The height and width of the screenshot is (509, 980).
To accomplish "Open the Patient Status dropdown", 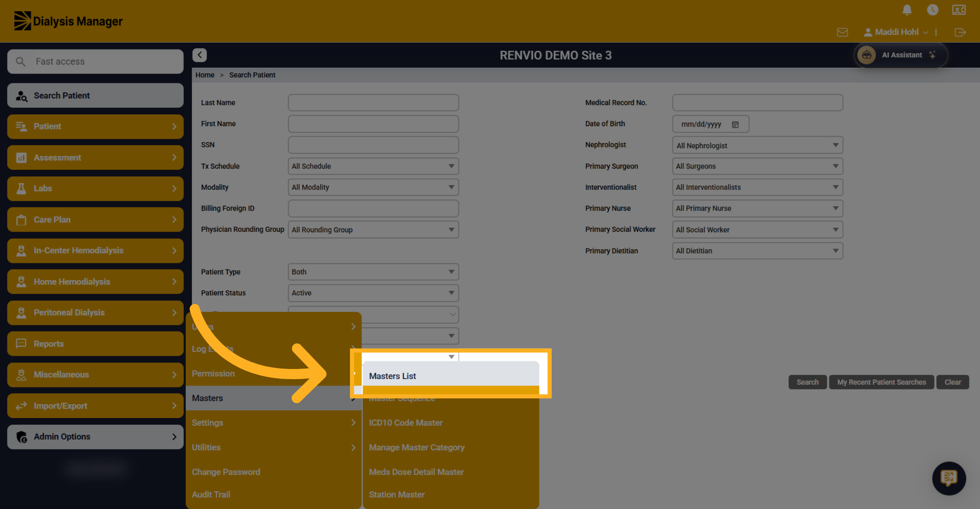I will point(373,293).
